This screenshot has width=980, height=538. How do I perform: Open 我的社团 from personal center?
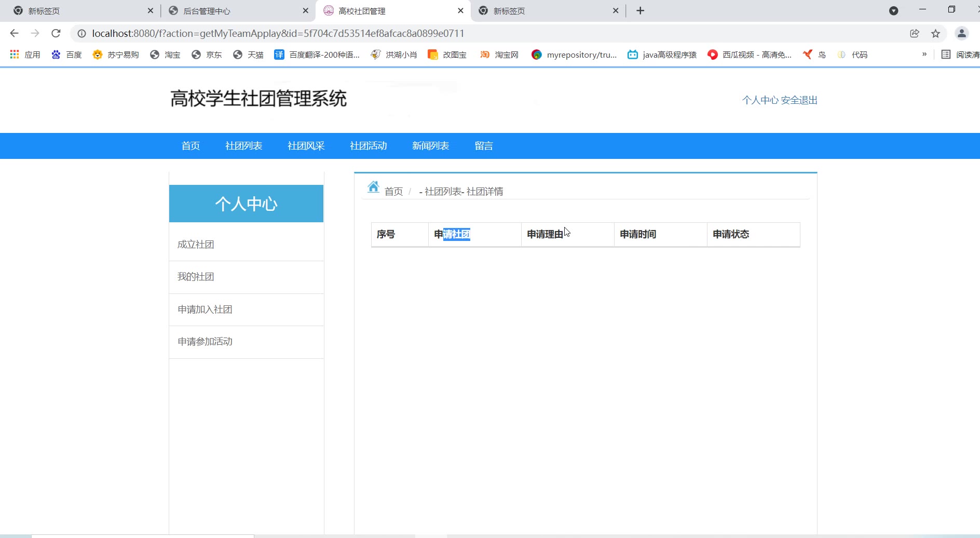tap(196, 277)
